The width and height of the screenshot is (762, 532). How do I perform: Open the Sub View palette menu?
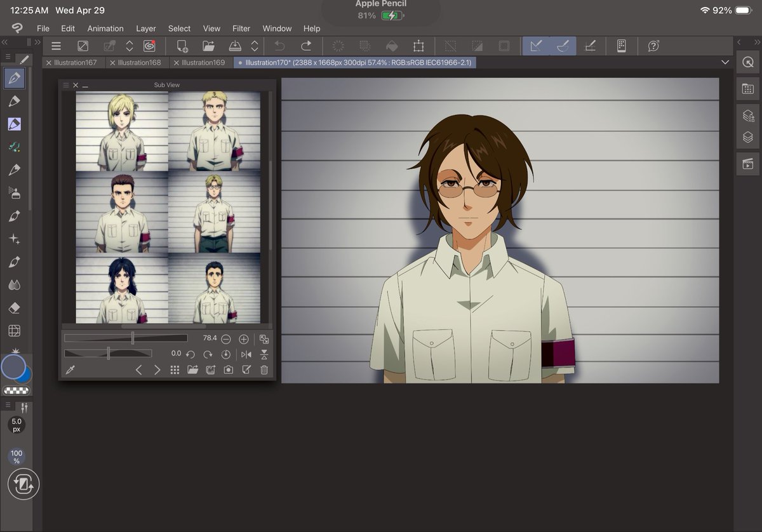65,85
